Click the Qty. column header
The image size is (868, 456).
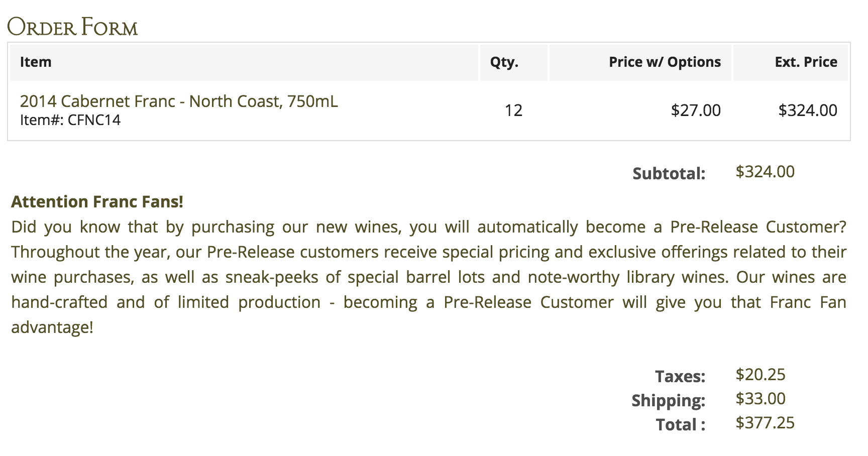(x=504, y=62)
